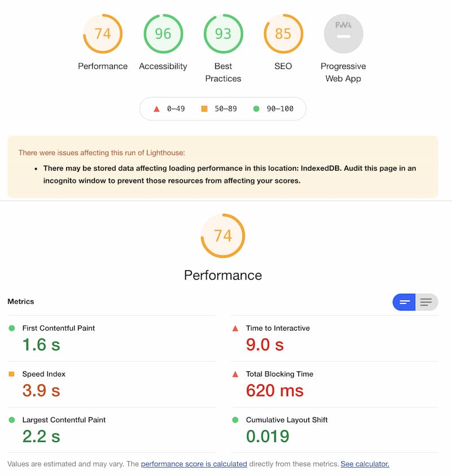Expand the Speed Index metric label

[x=44, y=374]
